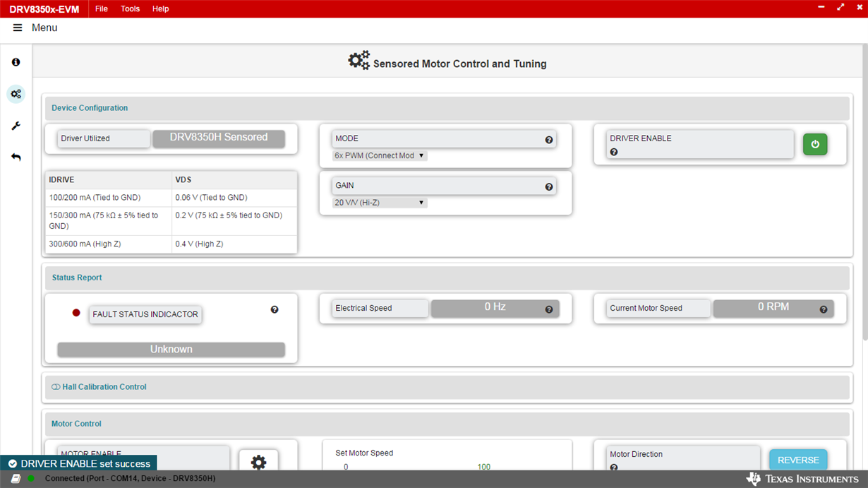Click Electrical Speed help icon

549,309
